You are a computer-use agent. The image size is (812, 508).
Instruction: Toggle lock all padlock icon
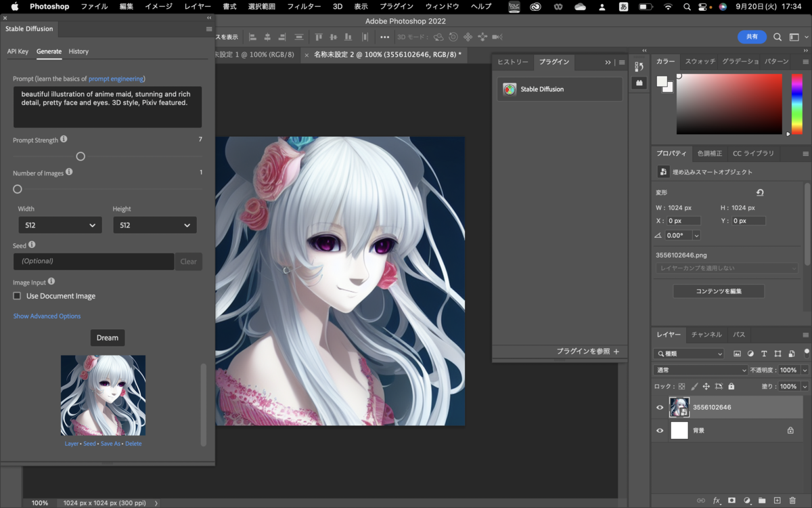[731, 386]
